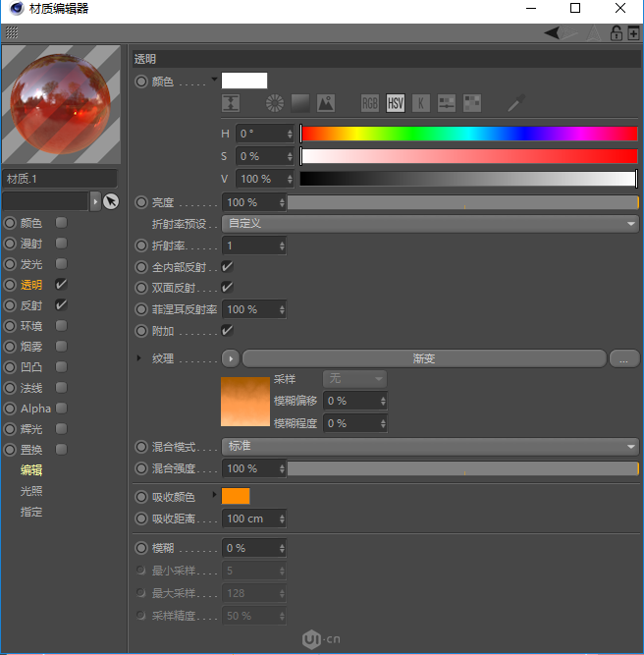Click the grip icon on the menu bar
Screen dimensions: 644x655
pos(12,32)
